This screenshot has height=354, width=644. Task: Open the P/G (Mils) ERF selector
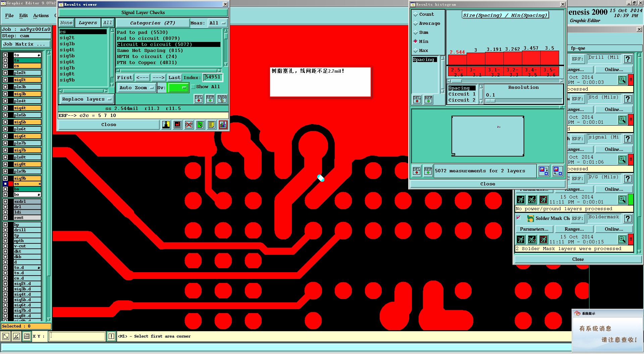tap(604, 178)
